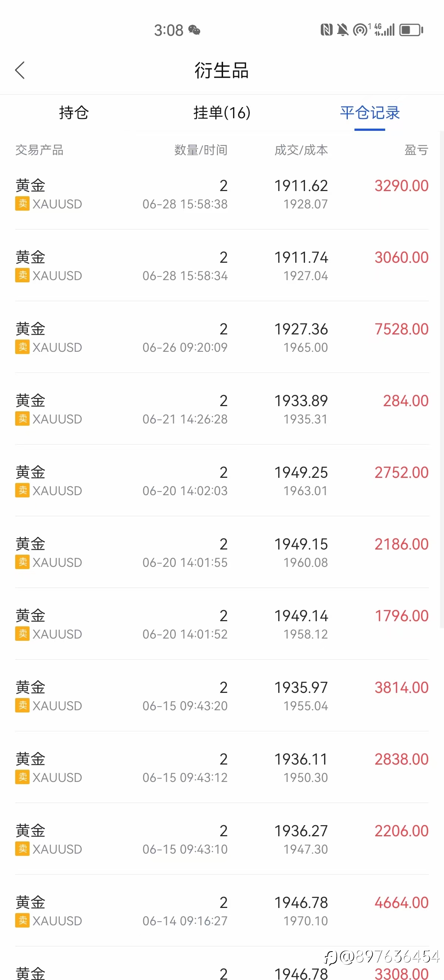The height and width of the screenshot is (980, 444).
Task: Select the 平仓记录 tab
Action: [x=370, y=113]
